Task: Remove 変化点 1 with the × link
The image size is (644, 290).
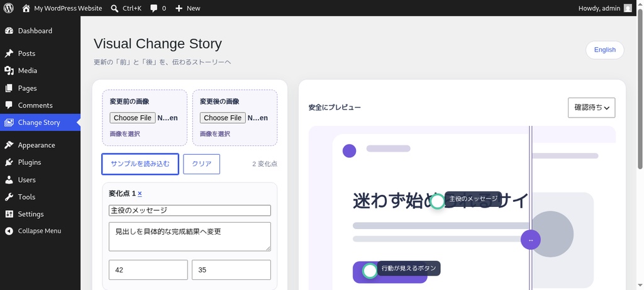Action: (x=140, y=194)
